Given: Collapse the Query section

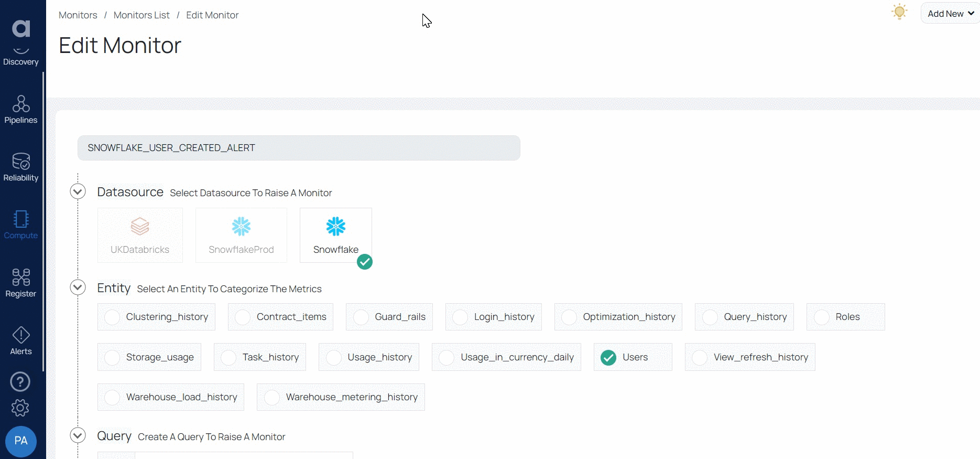Looking at the screenshot, I should pos(78,435).
